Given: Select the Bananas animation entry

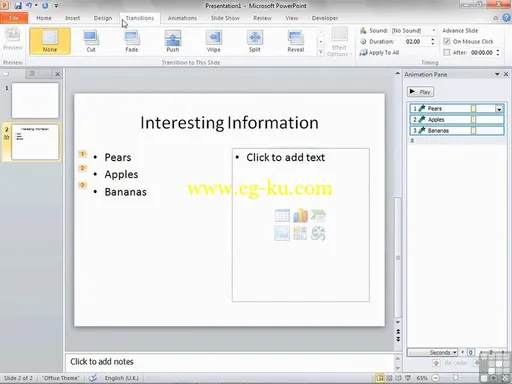Looking at the screenshot, I should coord(457,131).
